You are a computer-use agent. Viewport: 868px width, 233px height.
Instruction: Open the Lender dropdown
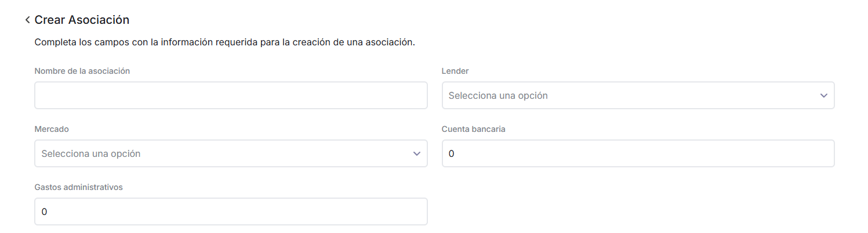pyautogui.click(x=638, y=95)
